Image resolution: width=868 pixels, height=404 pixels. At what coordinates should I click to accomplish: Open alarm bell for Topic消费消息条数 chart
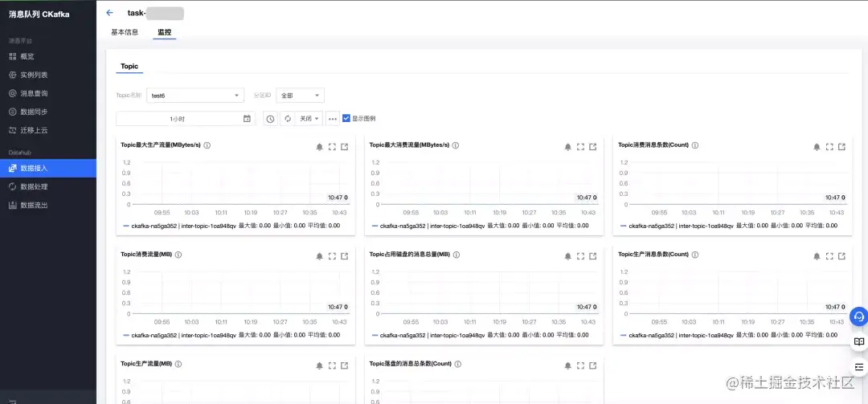point(817,147)
